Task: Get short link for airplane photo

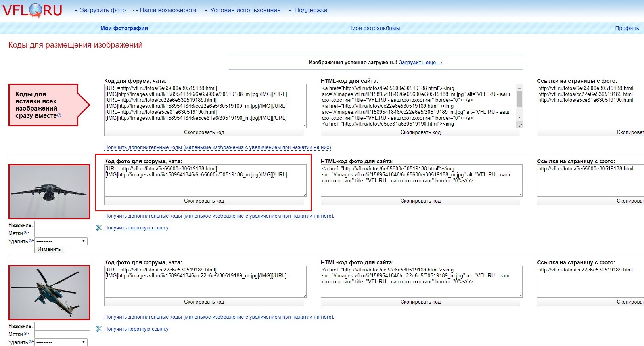Action: (136, 228)
